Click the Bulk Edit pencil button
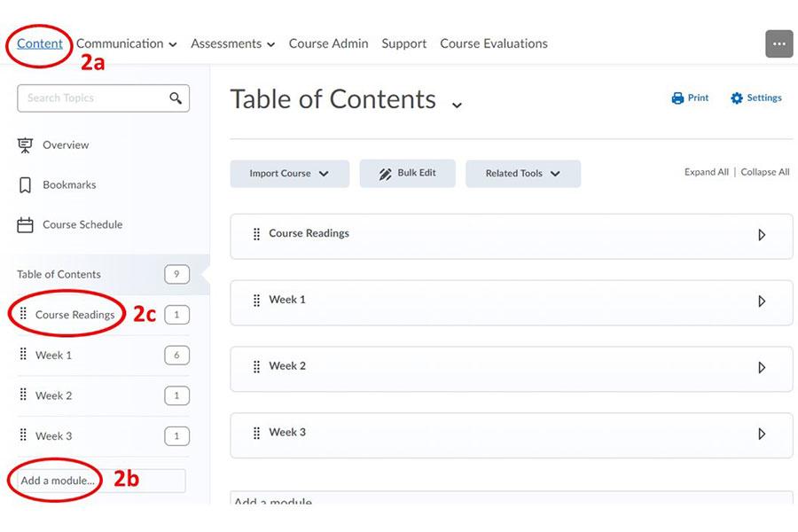 [x=408, y=174]
